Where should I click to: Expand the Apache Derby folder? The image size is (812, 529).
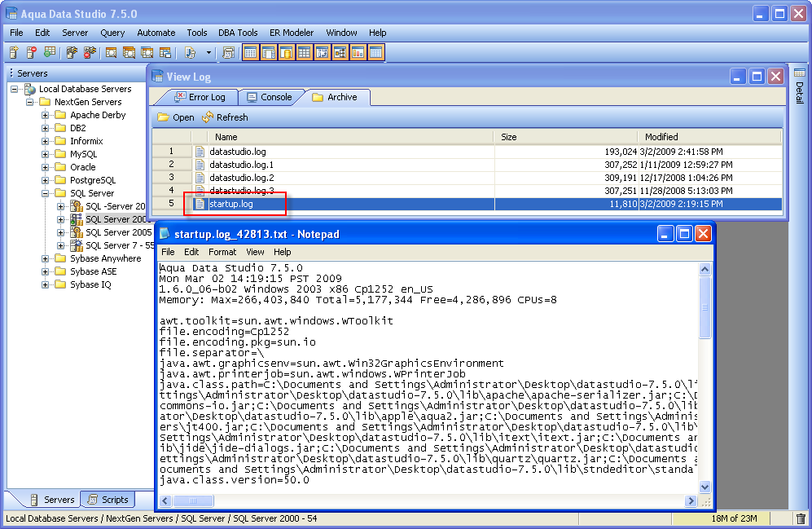45,115
